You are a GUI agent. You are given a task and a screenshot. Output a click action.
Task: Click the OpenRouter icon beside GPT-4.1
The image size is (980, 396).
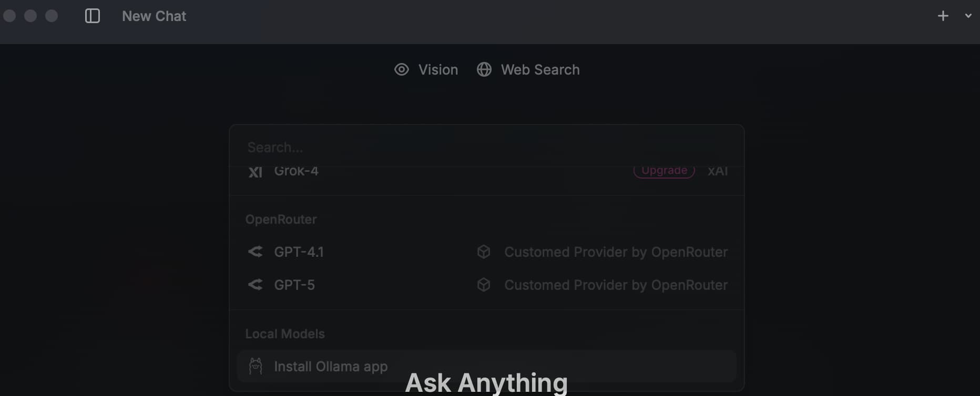pos(256,252)
